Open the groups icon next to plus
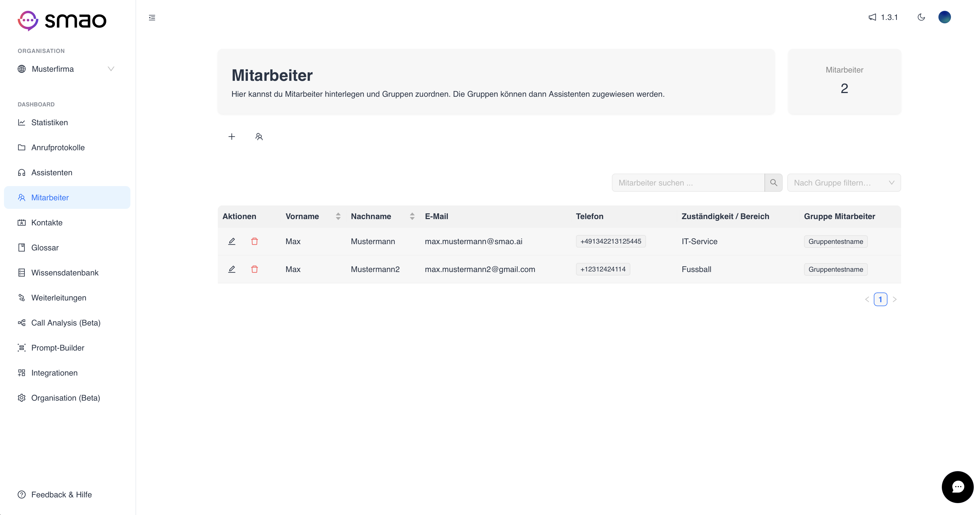The image size is (980, 515). (259, 137)
